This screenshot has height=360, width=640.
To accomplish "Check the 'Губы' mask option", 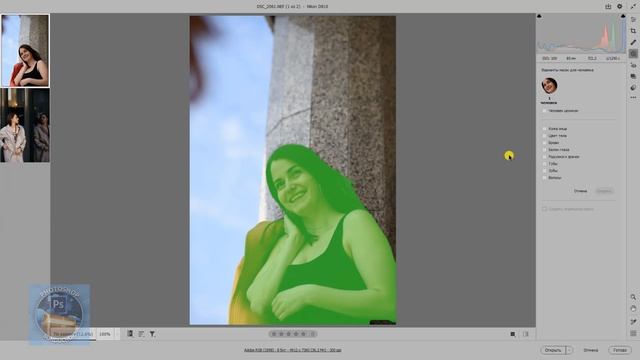I will 544,164.
